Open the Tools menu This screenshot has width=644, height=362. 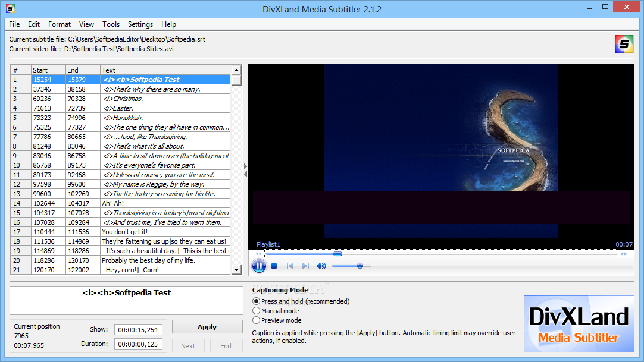pos(111,24)
